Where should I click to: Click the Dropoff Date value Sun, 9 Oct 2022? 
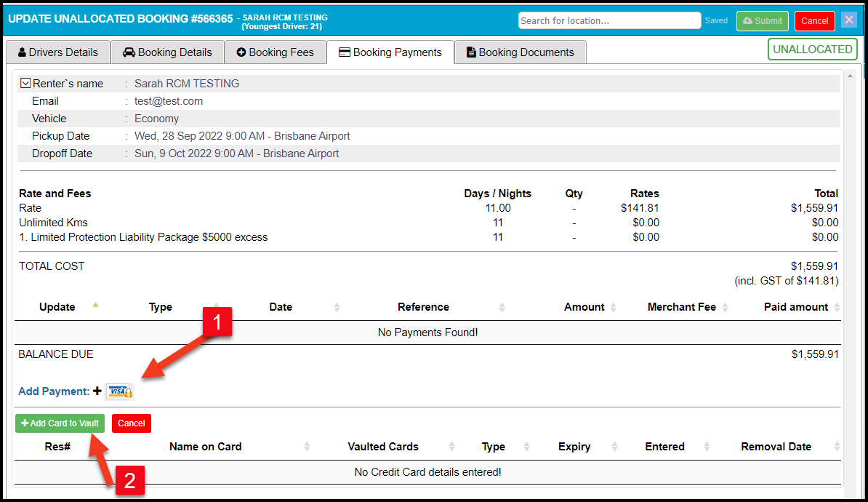[x=237, y=154]
